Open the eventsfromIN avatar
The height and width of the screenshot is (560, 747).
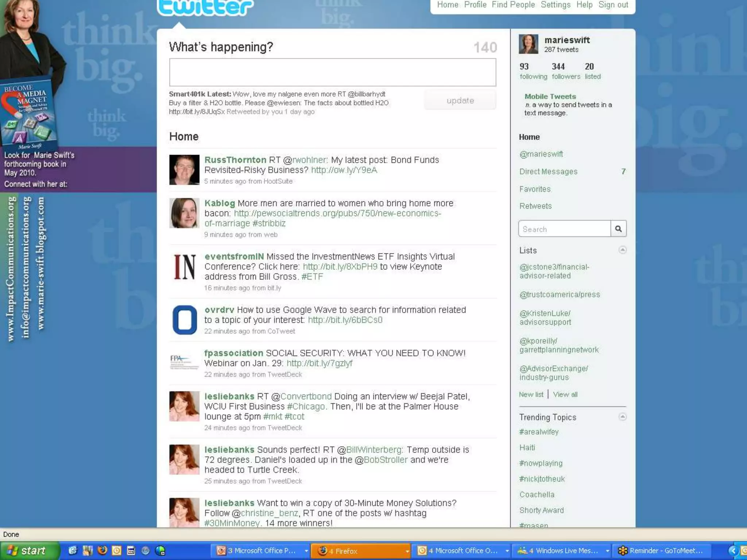(x=184, y=267)
